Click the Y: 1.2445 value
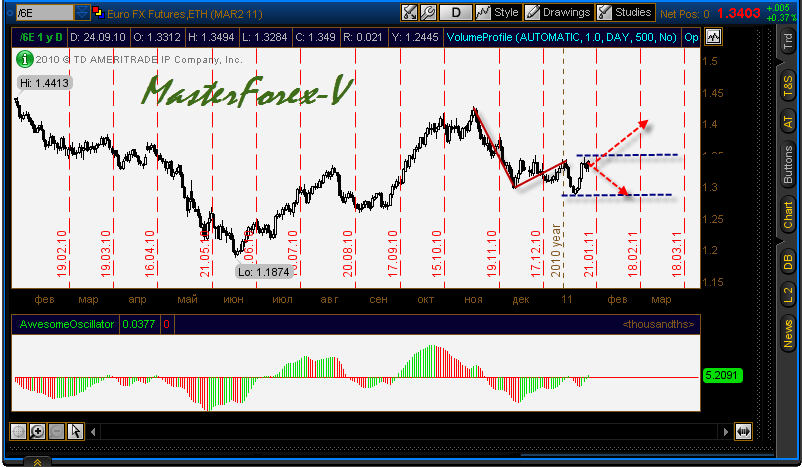802x467 pixels. pos(415,37)
